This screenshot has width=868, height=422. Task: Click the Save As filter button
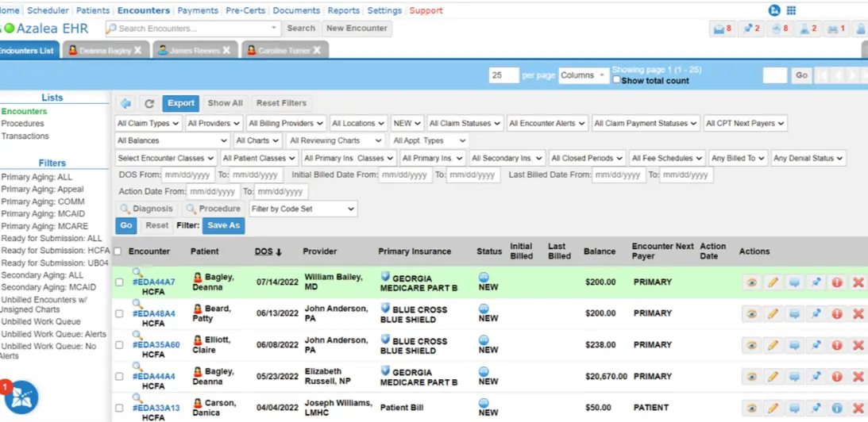pos(224,225)
